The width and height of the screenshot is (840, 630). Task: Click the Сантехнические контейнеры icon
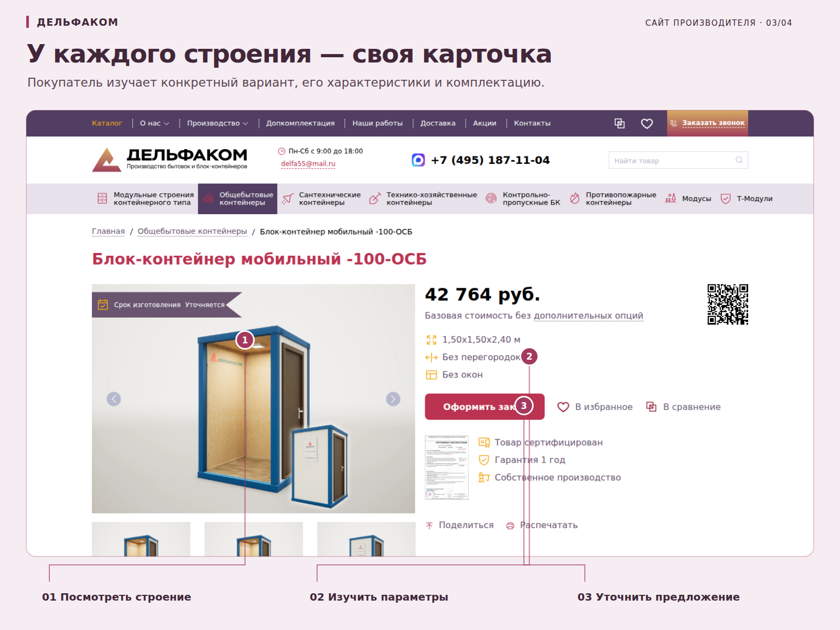point(288,198)
